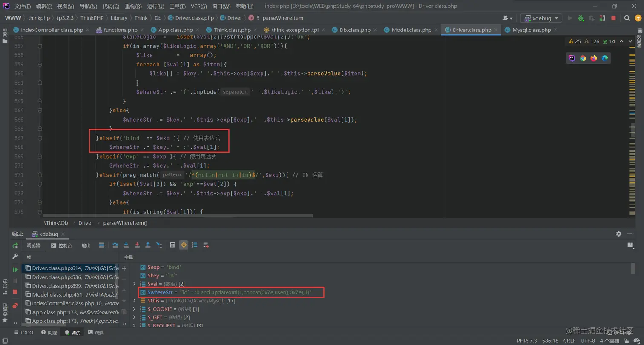The image size is (644, 345).
Task: Run to cursor in the debugger
Action: 159,245
